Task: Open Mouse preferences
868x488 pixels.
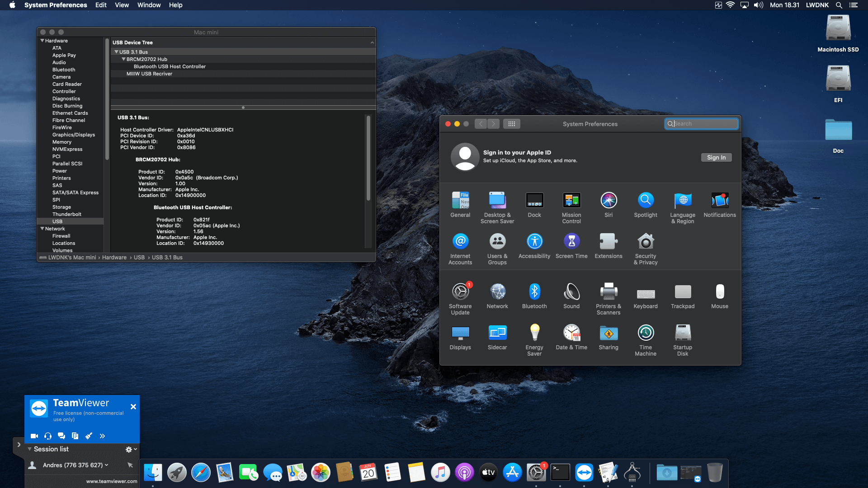Action: click(x=720, y=296)
